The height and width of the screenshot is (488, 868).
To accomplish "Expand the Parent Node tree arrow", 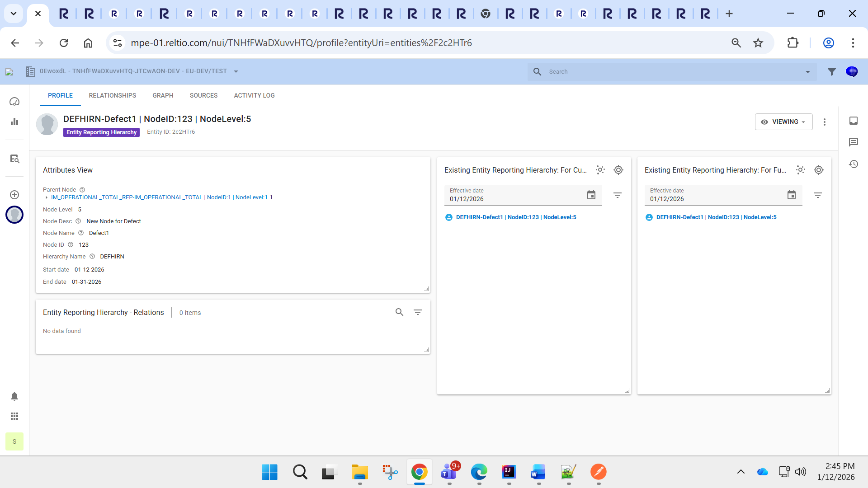I will [x=47, y=197].
